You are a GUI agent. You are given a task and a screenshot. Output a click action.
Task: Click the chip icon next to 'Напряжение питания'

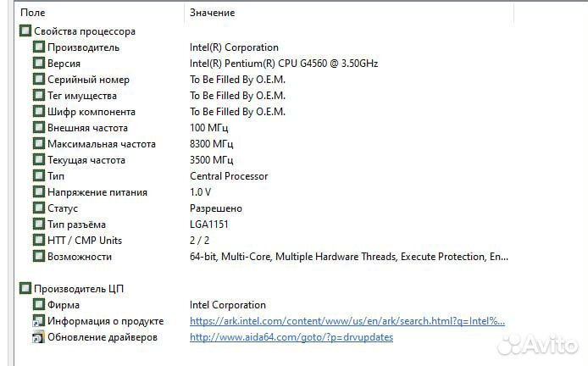tap(39, 191)
